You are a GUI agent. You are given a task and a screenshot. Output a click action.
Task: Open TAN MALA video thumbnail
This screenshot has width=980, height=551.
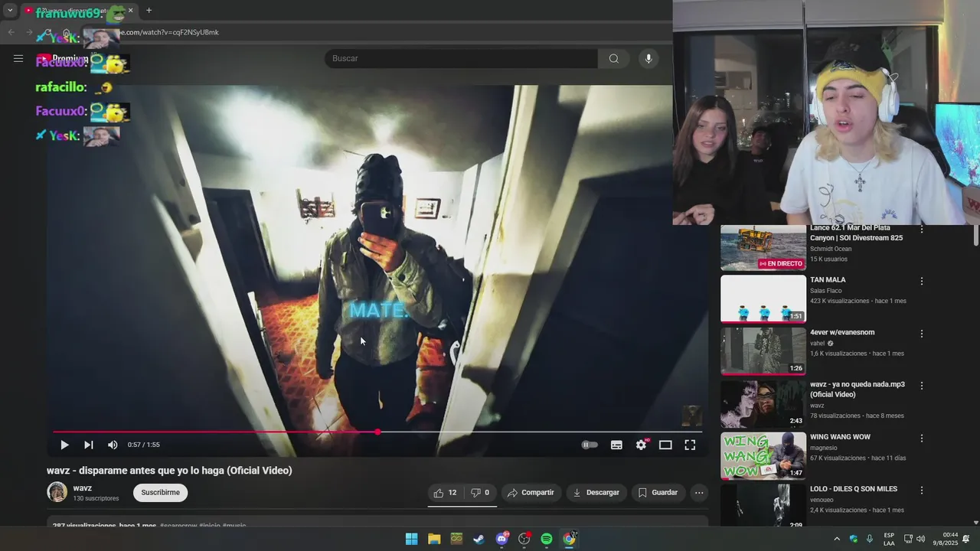[x=763, y=299]
